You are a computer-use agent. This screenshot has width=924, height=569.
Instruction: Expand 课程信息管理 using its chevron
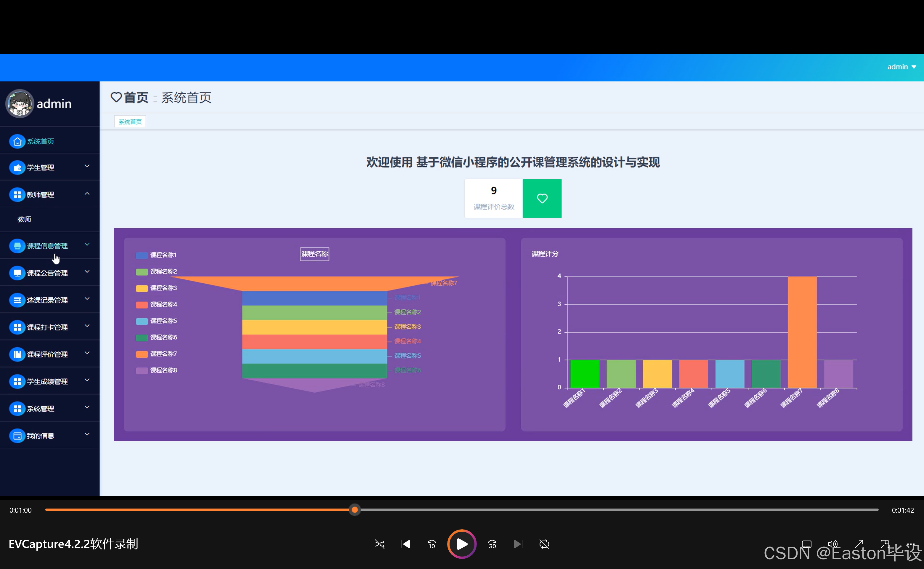click(87, 244)
